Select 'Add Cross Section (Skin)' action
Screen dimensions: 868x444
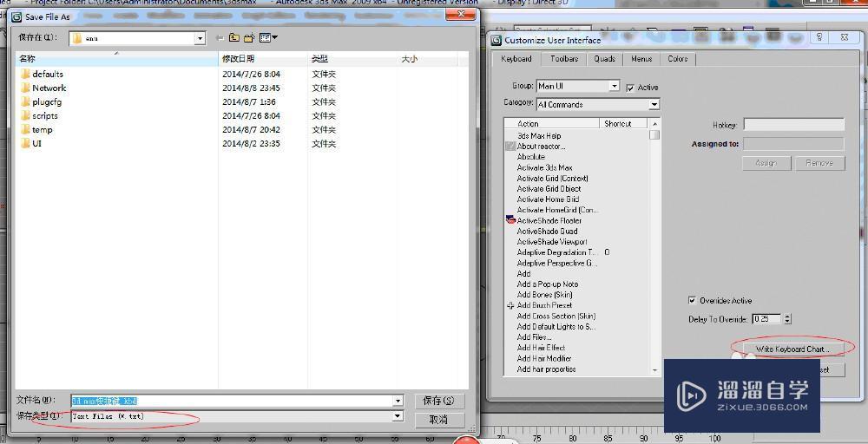point(556,317)
